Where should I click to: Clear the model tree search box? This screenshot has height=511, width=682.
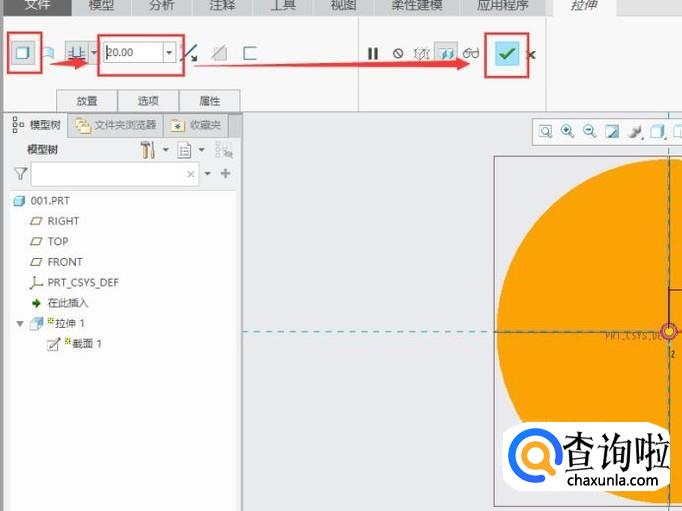(191, 174)
